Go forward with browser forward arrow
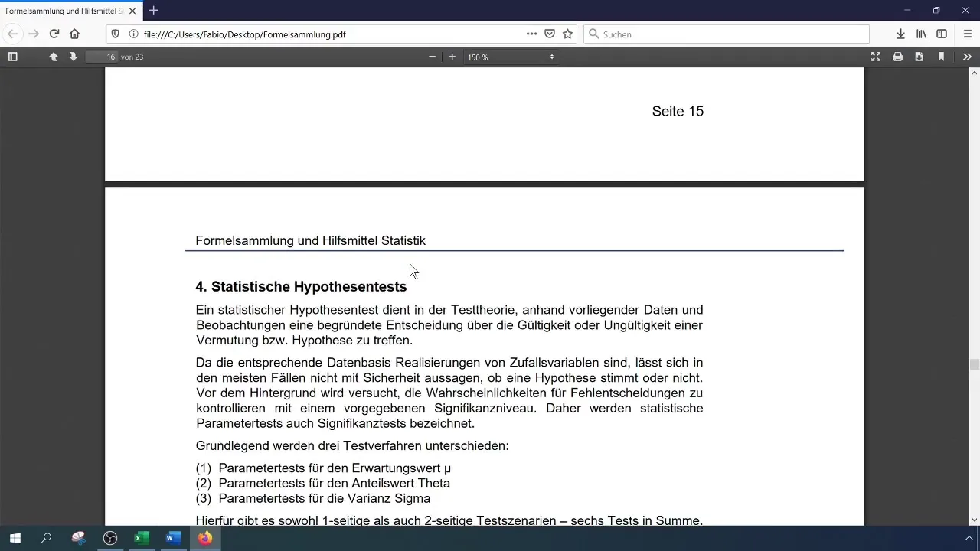 (33, 34)
